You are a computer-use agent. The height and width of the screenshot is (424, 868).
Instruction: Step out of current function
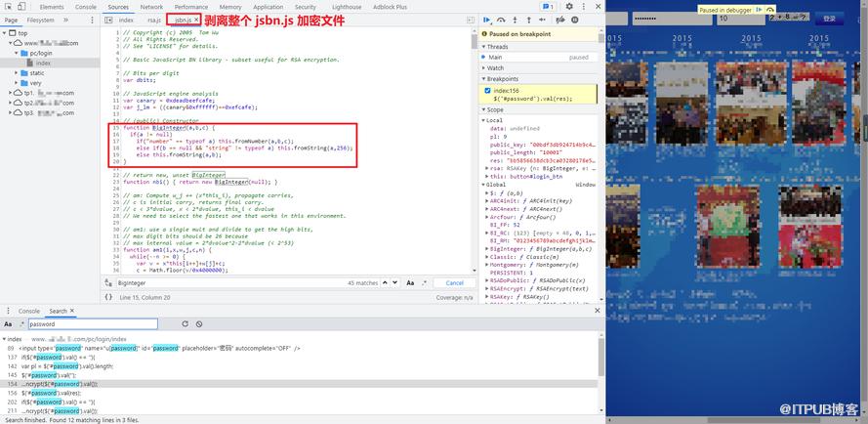tap(528, 20)
